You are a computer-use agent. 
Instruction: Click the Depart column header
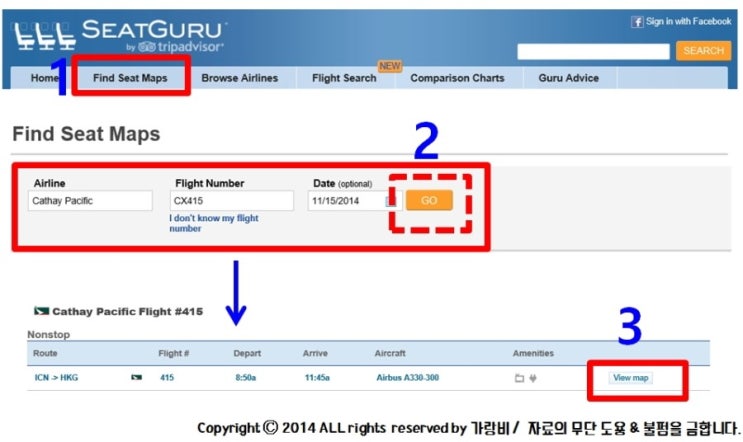[247, 353]
